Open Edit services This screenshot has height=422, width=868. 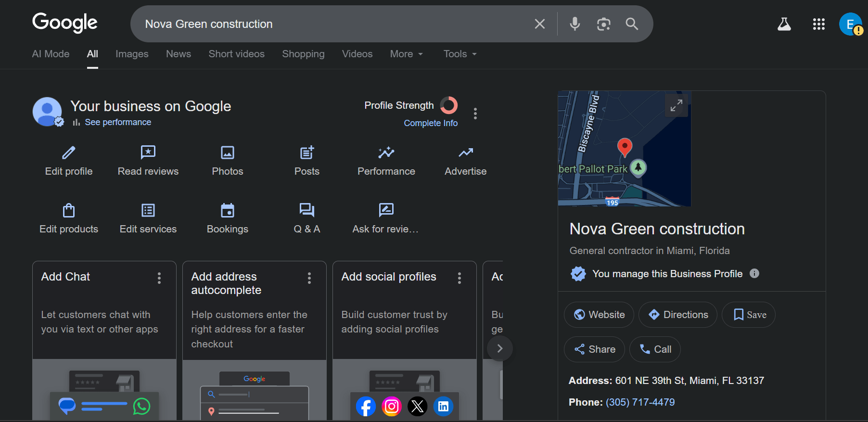click(x=148, y=219)
